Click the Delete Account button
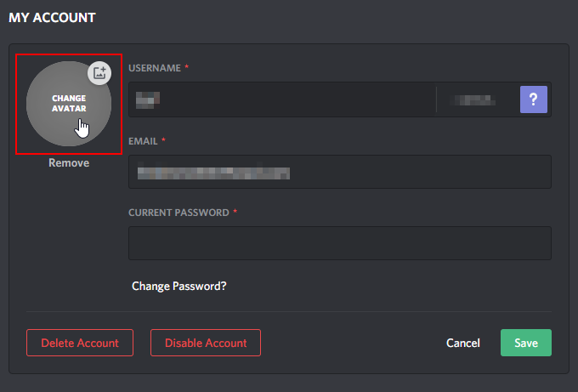 80,343
